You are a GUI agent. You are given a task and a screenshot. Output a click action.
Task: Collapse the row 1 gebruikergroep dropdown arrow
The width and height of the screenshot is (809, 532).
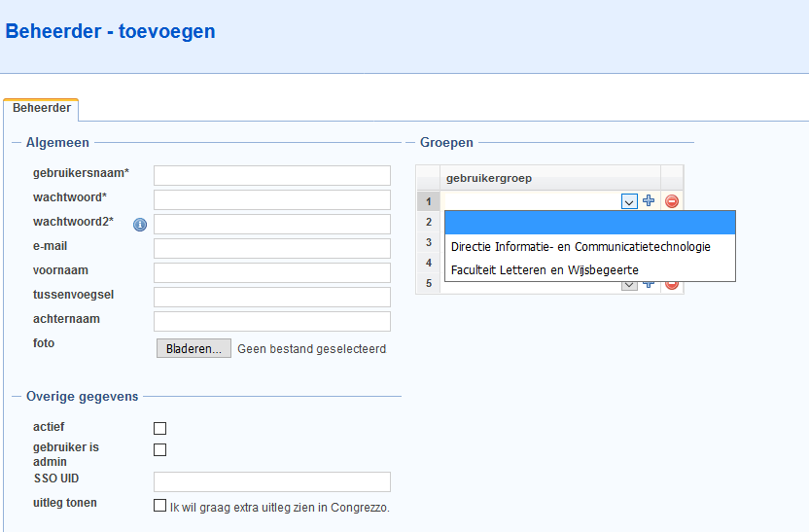(x=629, y=201)
